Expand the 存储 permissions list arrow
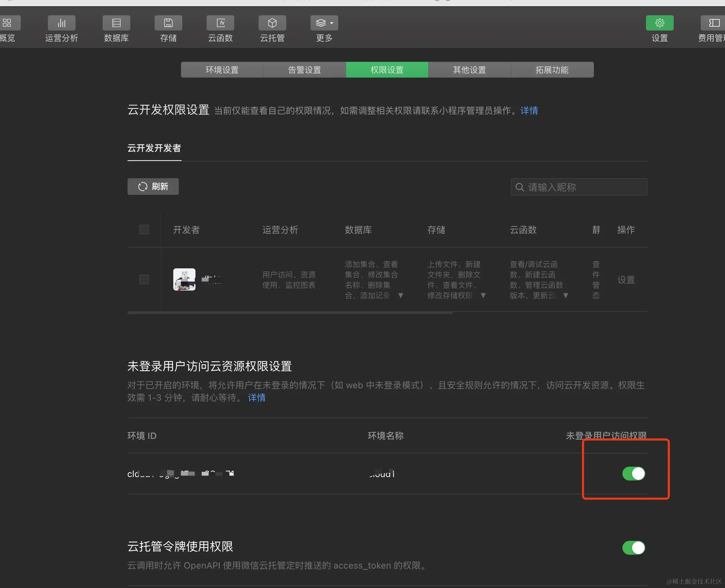The width and height of the screenshot is (725, 588). [x=483, y=295]
